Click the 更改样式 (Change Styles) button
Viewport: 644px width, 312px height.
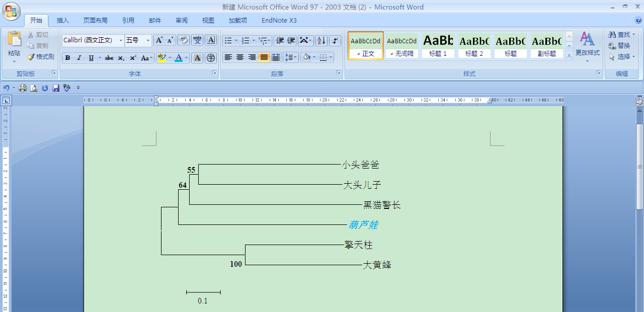click(587, 44)
